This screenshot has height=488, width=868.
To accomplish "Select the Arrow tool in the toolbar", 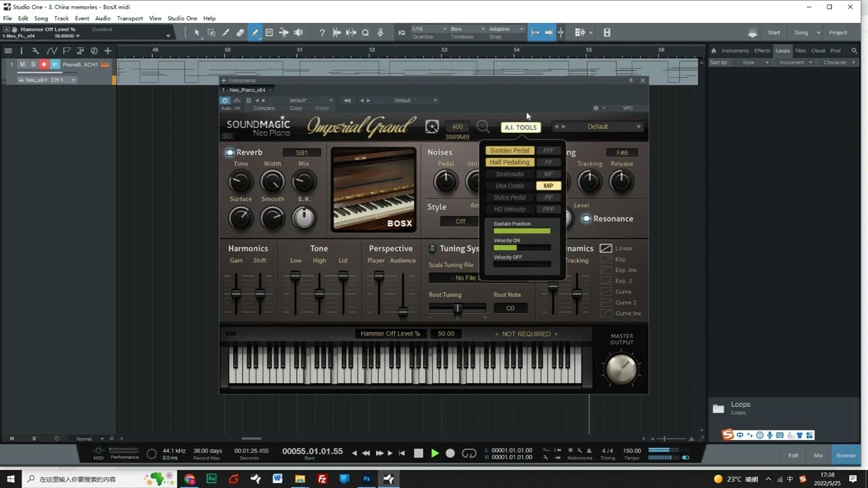I will 197,33.
